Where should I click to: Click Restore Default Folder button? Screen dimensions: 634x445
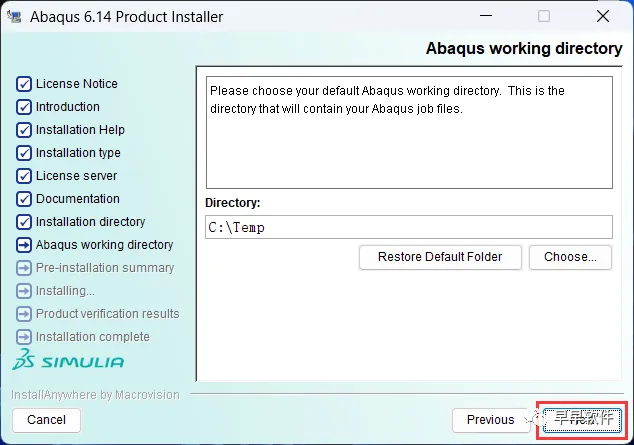(x=440, y=257)
